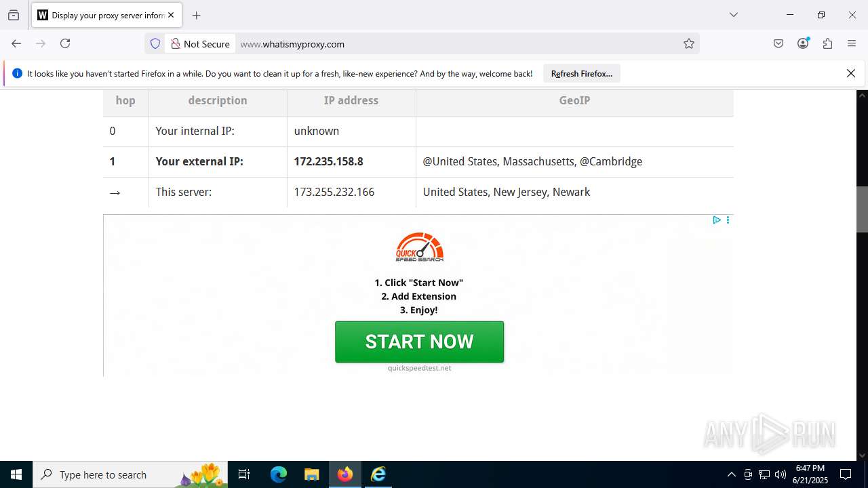The image size is (868, 488).
Task: Select server IP 173.255.232.166
Action: 334,192
